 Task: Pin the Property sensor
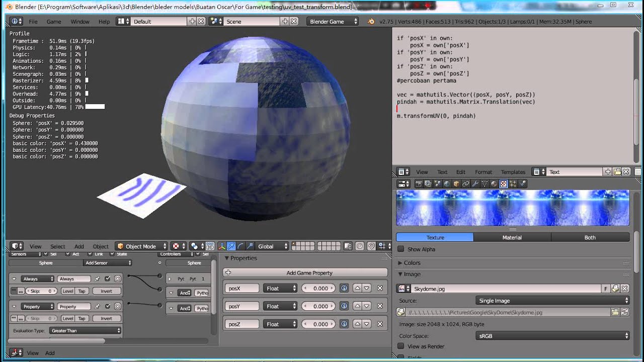[98, 306]
